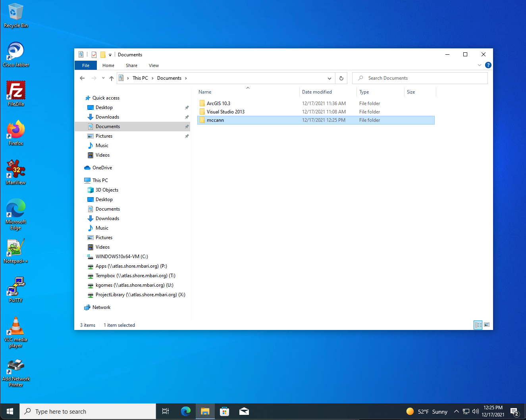Select the ArcGIS 10.3 folder
Screen dimensions: 526x420
316,104
